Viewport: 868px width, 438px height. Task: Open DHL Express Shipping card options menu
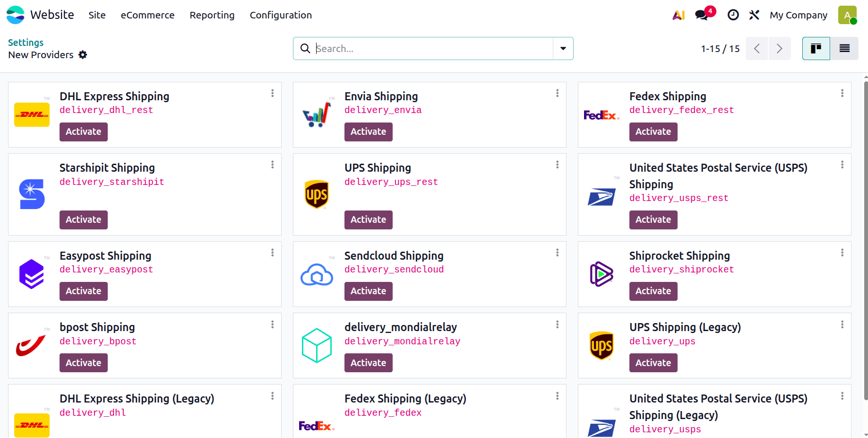click(273, 93)
